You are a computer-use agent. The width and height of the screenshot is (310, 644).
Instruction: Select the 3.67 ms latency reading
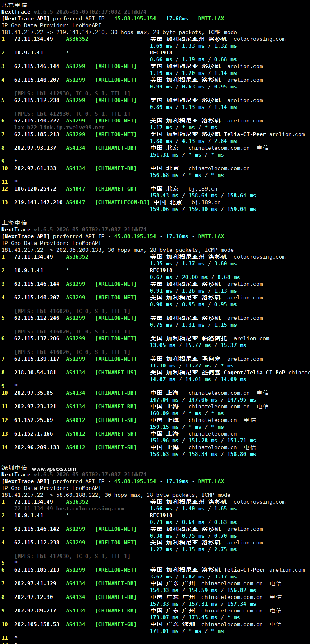click(x=161, y=577)
